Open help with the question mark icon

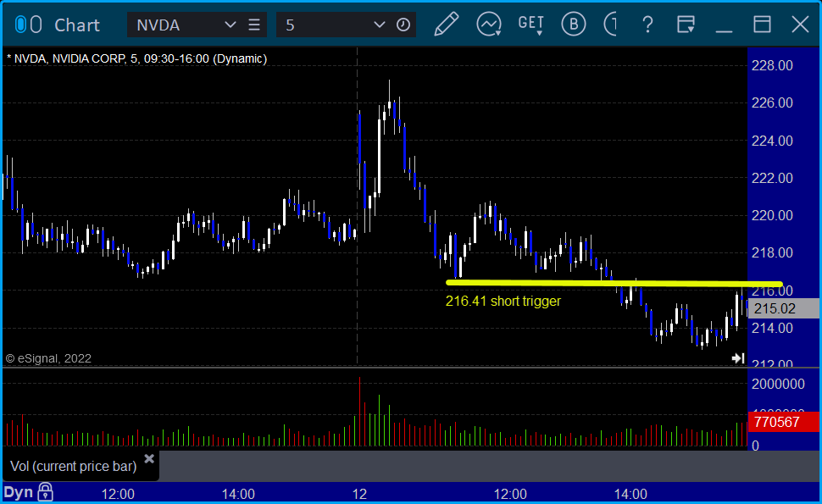click(648, 25)
